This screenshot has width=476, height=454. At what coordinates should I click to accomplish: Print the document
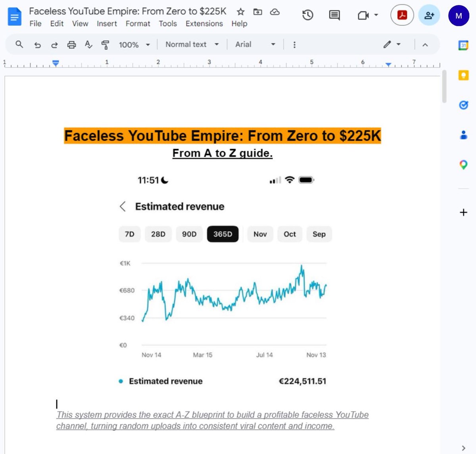click(x=71, y=45)
